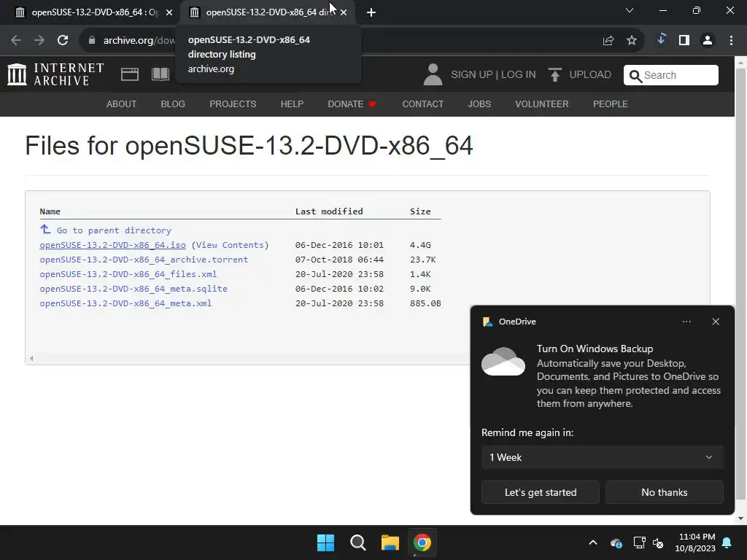This screenshot has height=560, width=747.
Task: Open the VOLUNTEER page link
Action: 542,104
